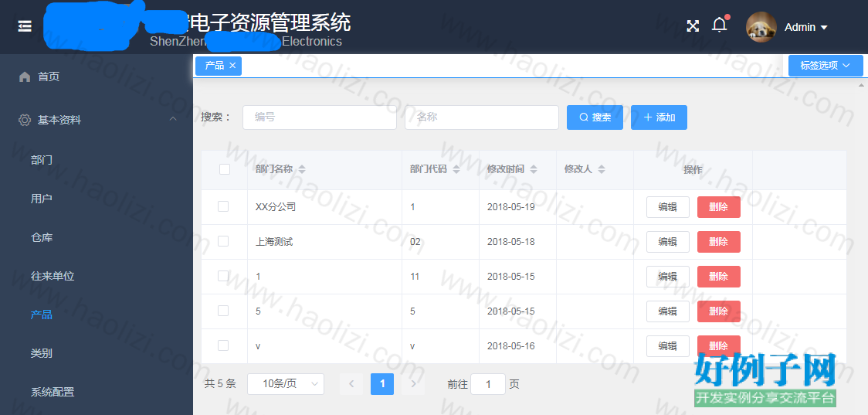Focus the 编号 search field
The width and height of the screenshot is (868, 415).
click(x=320, y=117)
